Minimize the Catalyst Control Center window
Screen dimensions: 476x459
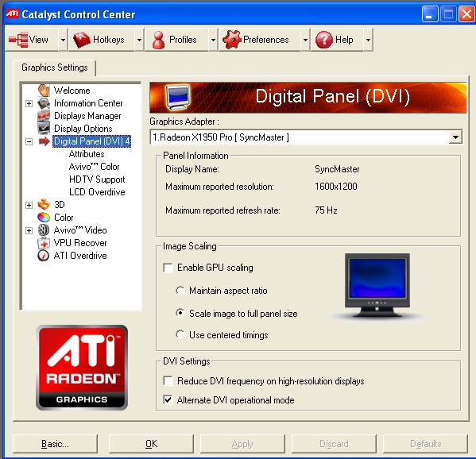click(x=430, y=14)
